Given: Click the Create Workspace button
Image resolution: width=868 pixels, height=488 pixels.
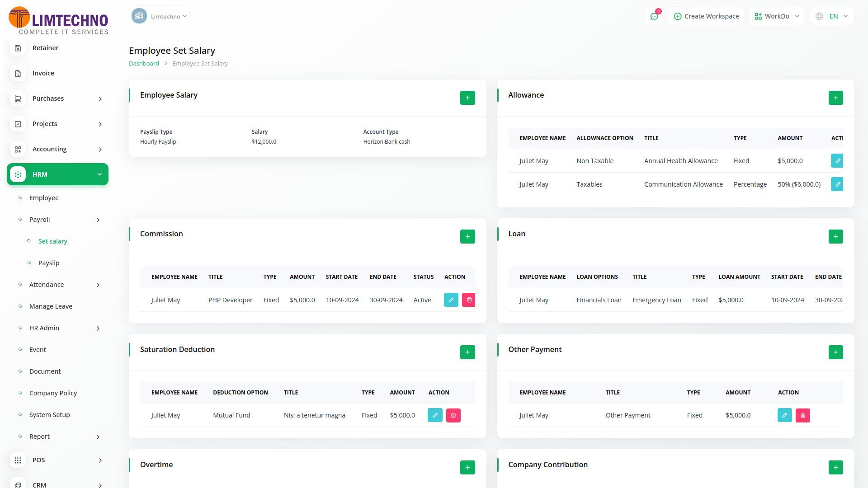Looking at the screenshot, I should 706,16.
